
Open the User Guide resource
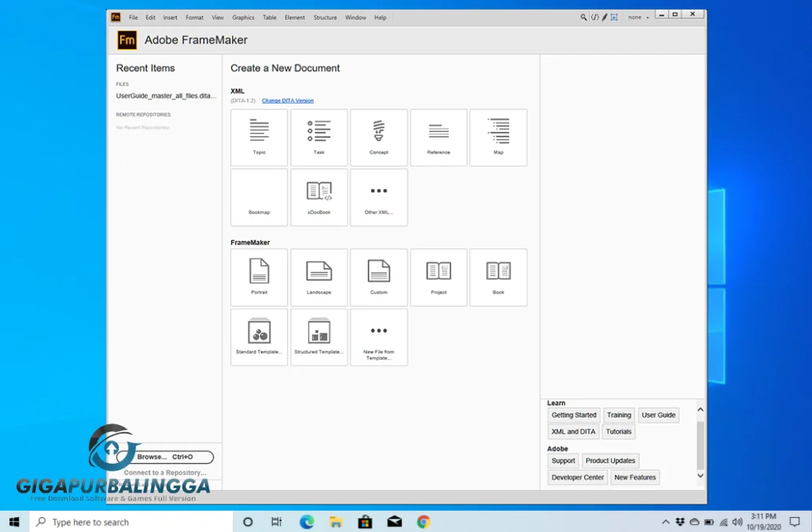pos(658,415)
